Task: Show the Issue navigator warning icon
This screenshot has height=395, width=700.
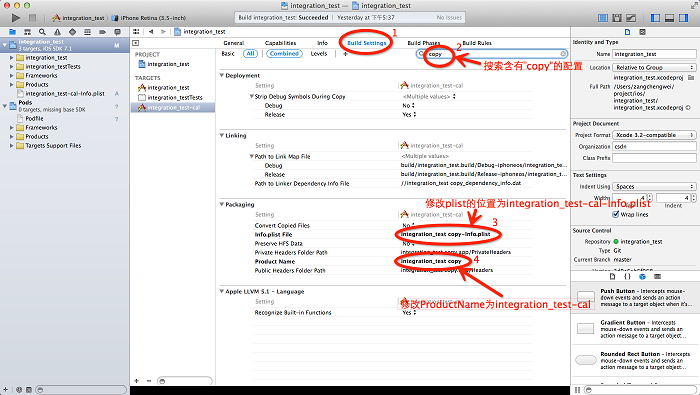Action: 57,32
